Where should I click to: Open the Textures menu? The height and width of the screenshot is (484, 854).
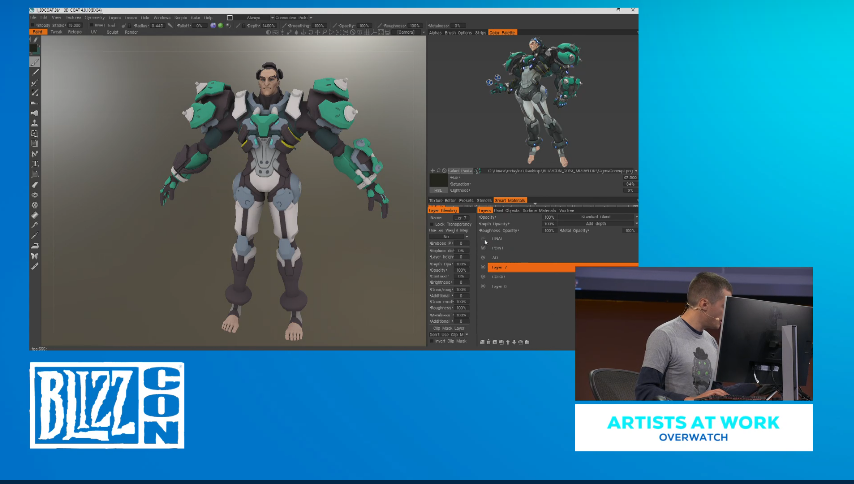point(73,17)
